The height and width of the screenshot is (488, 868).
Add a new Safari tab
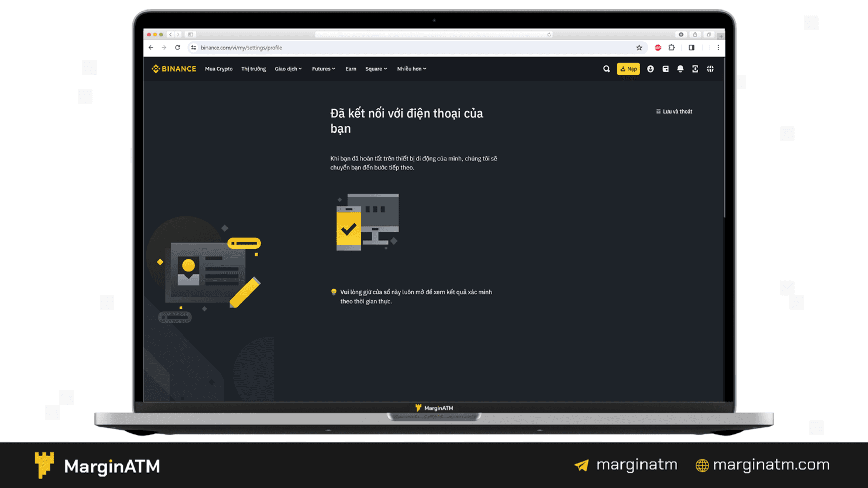coord(721,36)
